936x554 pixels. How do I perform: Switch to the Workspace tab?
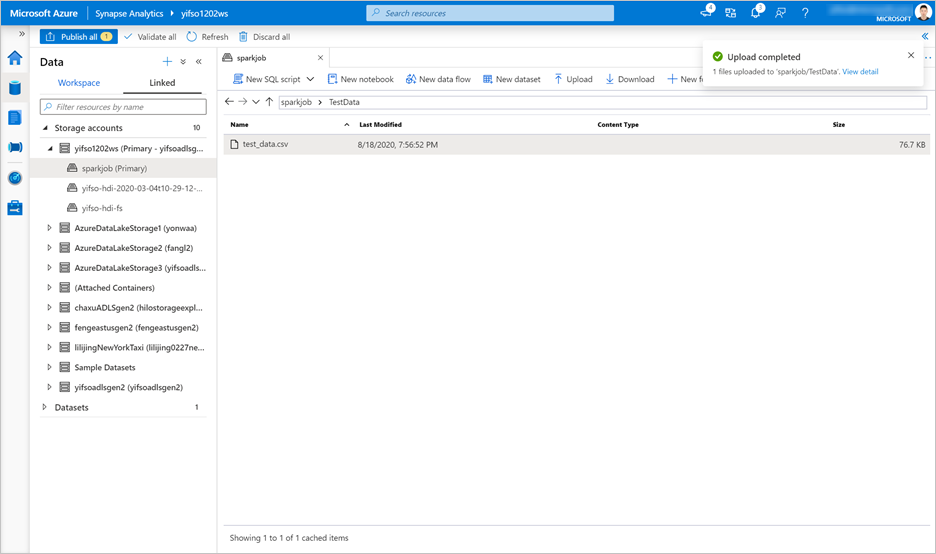tap(79, 83)
